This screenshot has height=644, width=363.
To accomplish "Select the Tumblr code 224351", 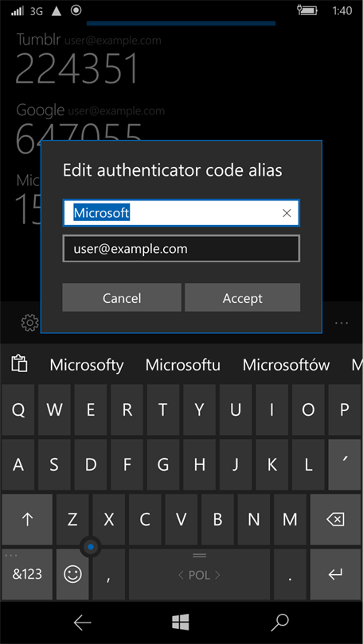I will 77,68.
